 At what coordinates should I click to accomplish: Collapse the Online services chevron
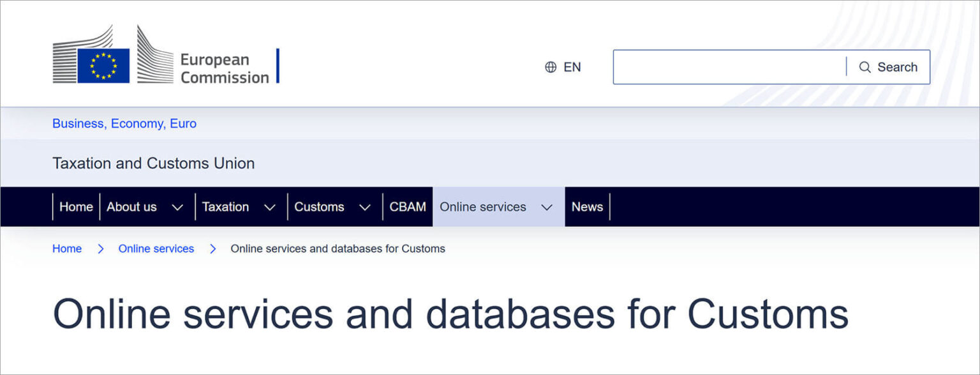(547, 207)
